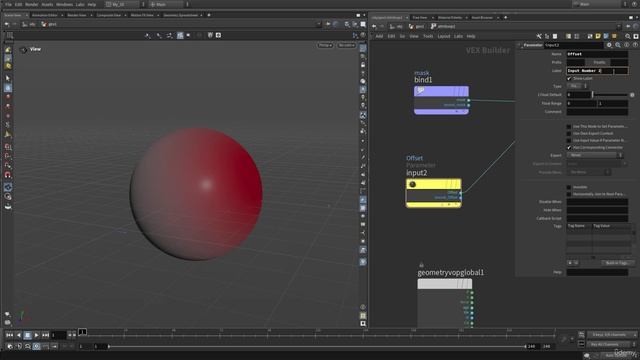This screenshot has width=640, height=360.
Task: Click the attribvop1 path item in network editor
Action: 442,27
